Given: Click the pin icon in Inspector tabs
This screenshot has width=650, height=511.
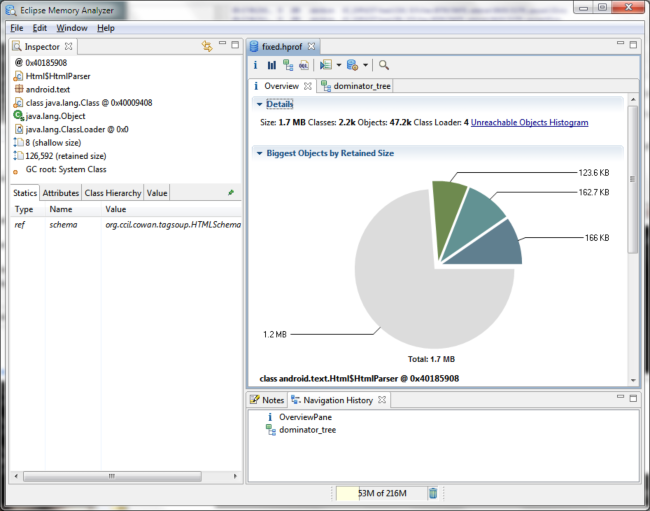Looking at the screenshot, I should (x=231, y=192).
